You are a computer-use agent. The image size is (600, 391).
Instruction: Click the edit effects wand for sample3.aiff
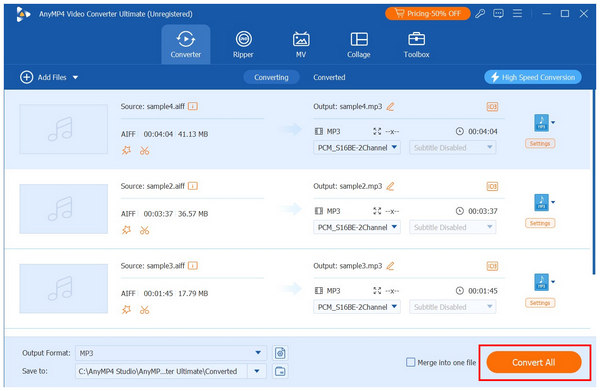click(x=126, y=310)
